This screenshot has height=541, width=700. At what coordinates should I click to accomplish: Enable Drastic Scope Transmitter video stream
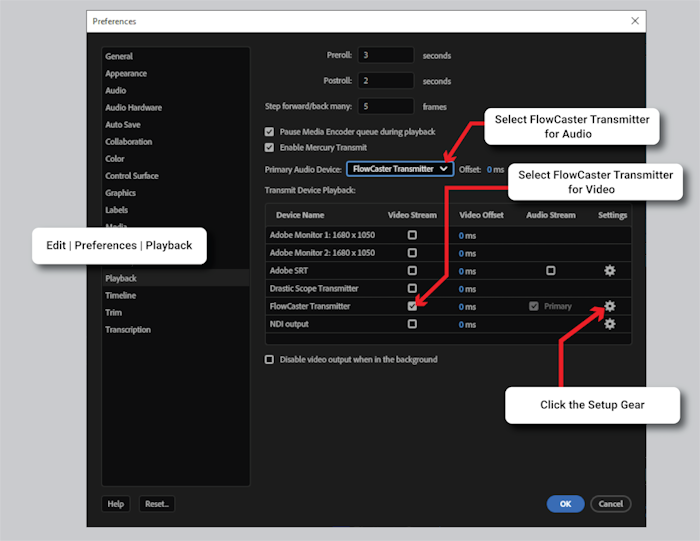[x=412, y=288]
